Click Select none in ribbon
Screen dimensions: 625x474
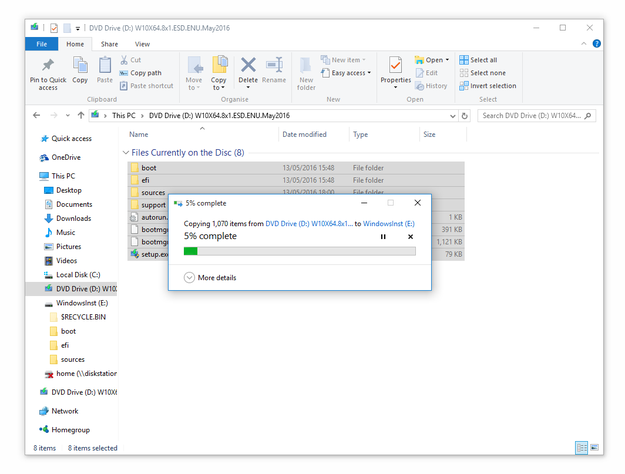coord(482,73)
